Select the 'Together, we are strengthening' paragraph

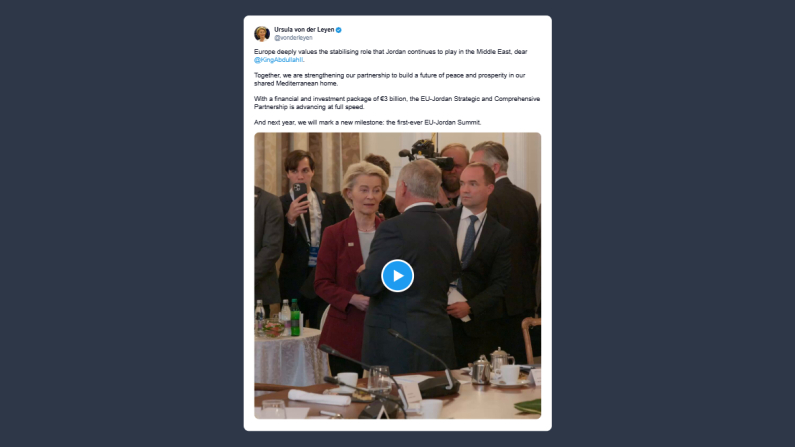pos(389,79)
